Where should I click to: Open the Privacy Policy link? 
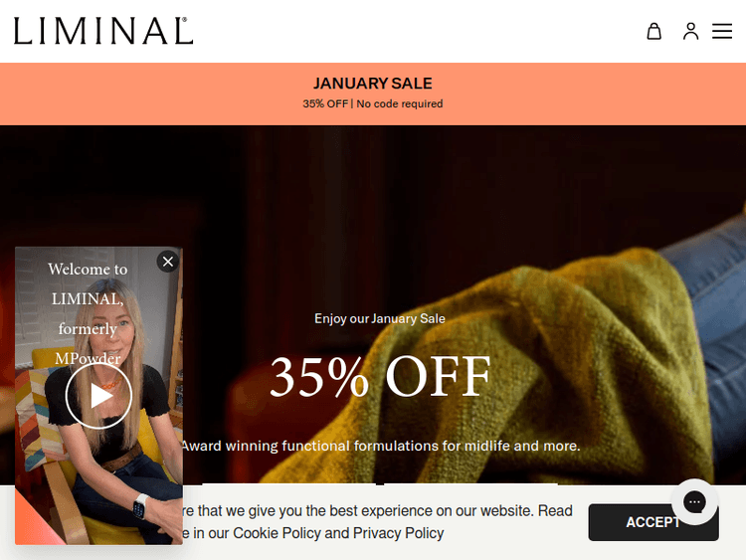[398, 533]
